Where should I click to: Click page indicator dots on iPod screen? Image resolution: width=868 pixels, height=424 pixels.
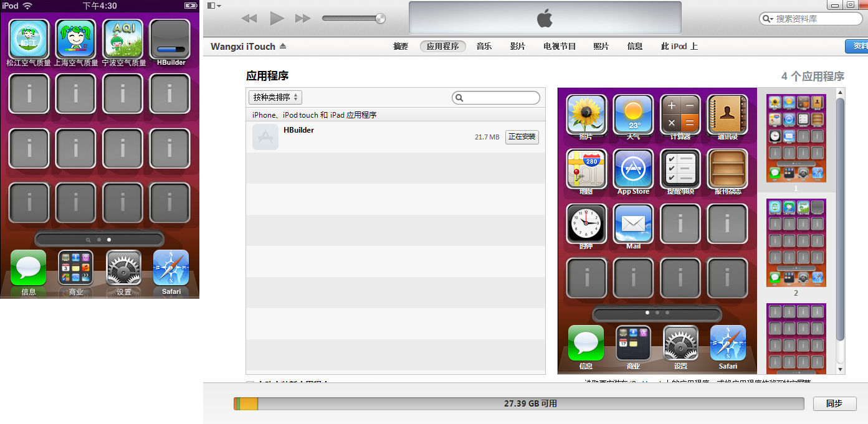(x=99, y=239)
